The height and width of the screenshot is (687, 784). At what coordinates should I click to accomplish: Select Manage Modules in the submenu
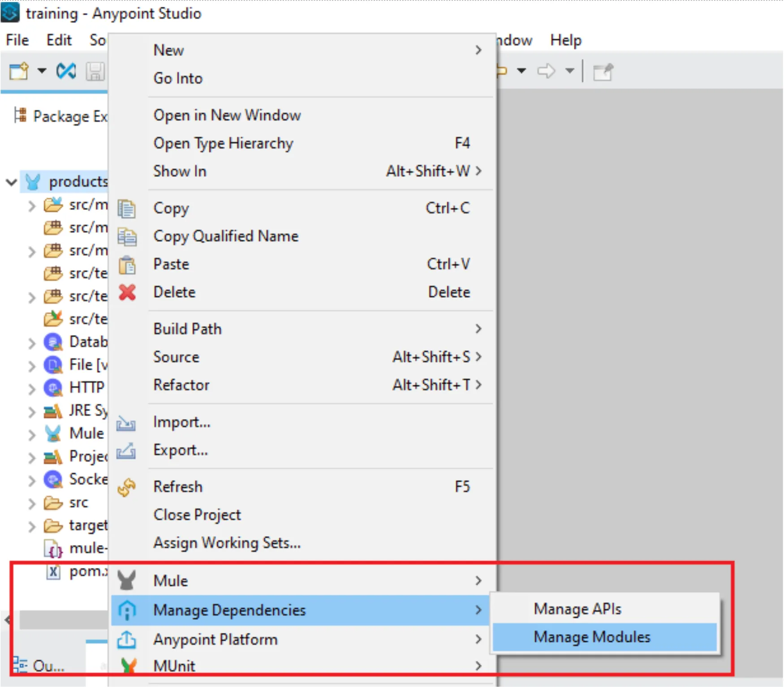tap(605, 637)
